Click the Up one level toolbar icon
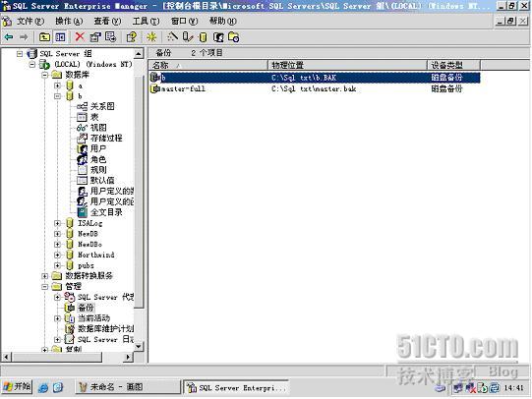Image resolution: width=532 pixels, height=399 pixels. pyautogui.click(x=44, y=37)
